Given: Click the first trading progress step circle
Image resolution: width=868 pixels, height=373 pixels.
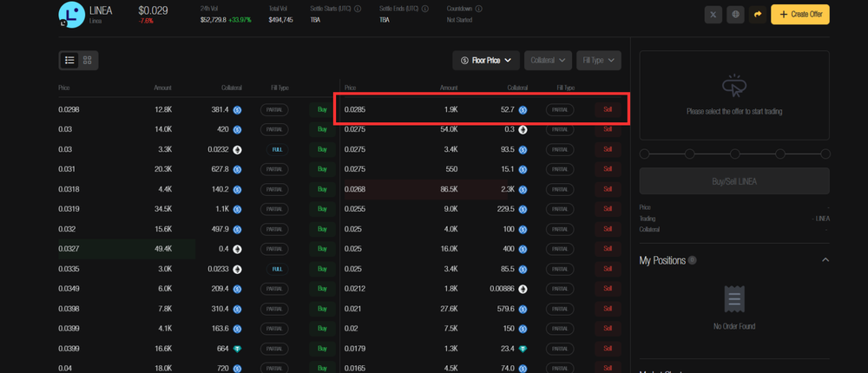Looking at the screenshot, I should coord(644,154).
